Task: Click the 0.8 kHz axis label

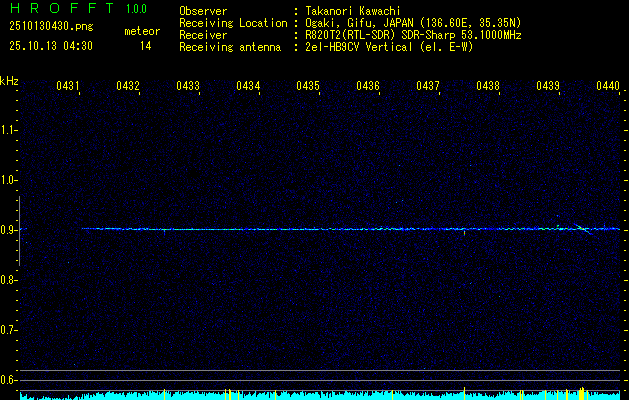Action: click(x=8, y=280)
